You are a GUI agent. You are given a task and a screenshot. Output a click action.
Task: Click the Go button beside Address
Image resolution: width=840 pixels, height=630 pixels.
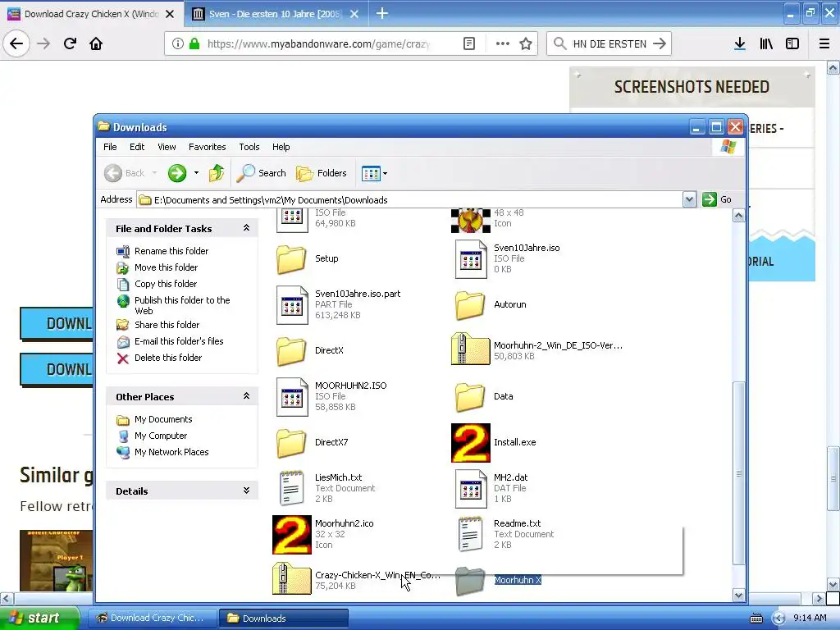717,199
